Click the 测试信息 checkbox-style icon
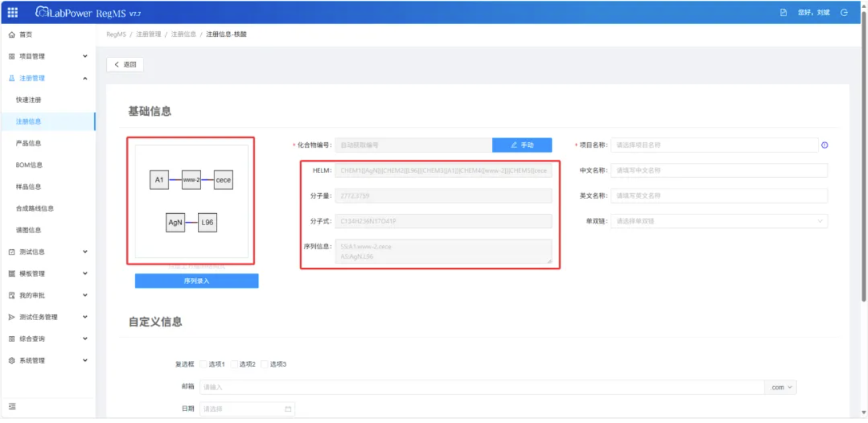This screenshot has height=423, width=868. [11, 252]
